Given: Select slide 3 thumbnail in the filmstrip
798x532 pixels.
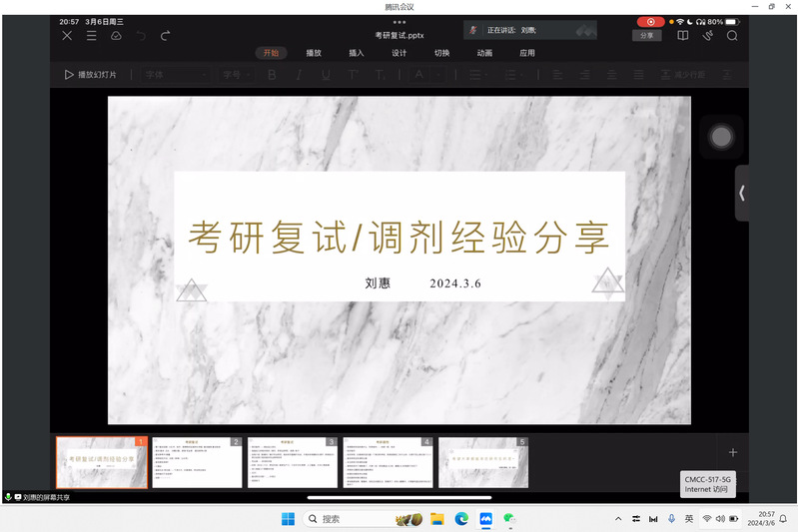Looking at the screenshot, I should pos(292,462).
